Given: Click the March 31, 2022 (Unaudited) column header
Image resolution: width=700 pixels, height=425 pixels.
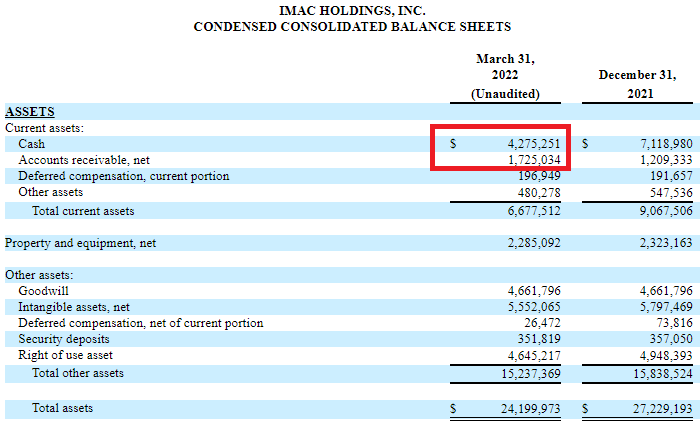Looking at the screenshot, I should click(505, 76).
